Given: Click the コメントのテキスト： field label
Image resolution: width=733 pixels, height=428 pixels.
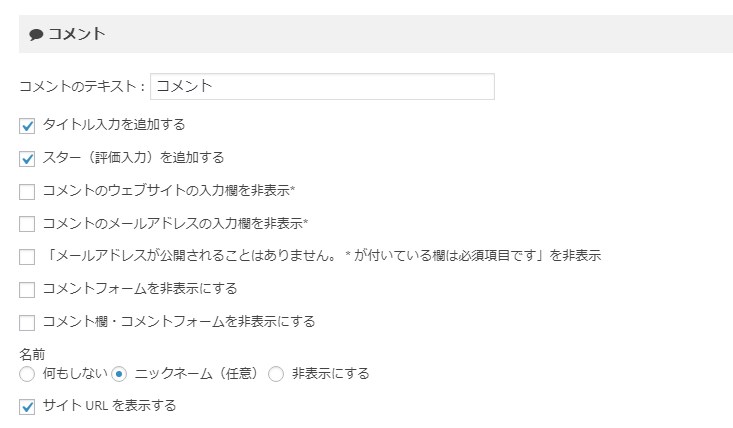Looking at the screenshot, I should (82, 86).
